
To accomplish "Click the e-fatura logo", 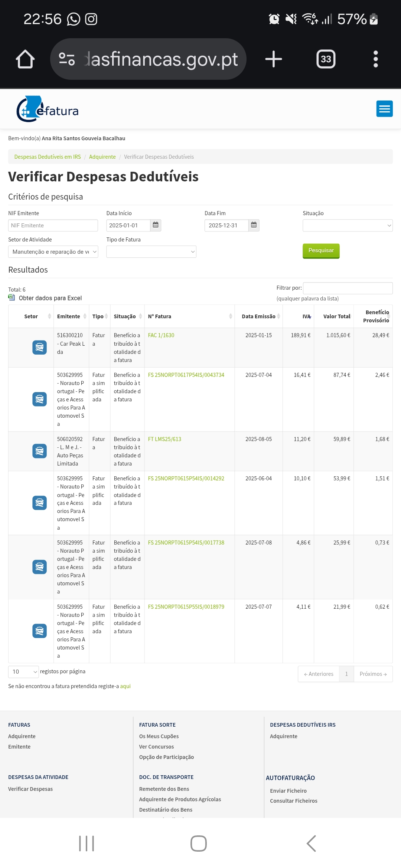I will [x=48, y=109].
